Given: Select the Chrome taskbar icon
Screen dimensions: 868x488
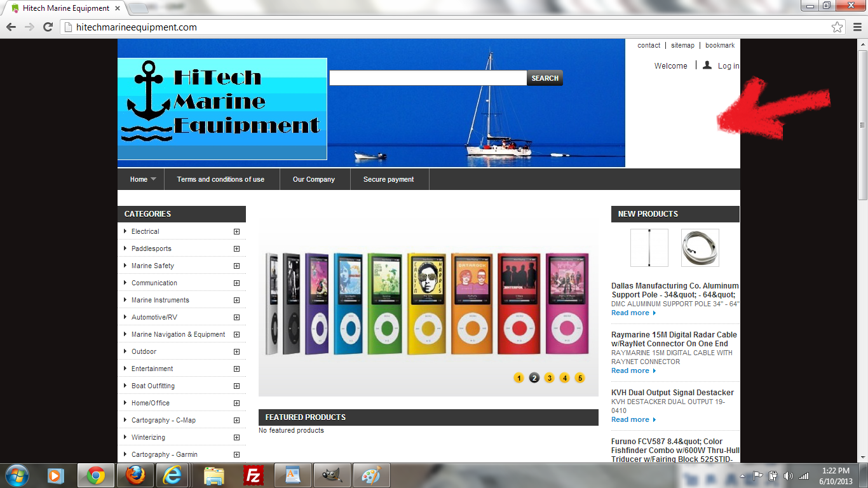Looking at the screenshot, I should pyautogui.click(x=96, y=475).
